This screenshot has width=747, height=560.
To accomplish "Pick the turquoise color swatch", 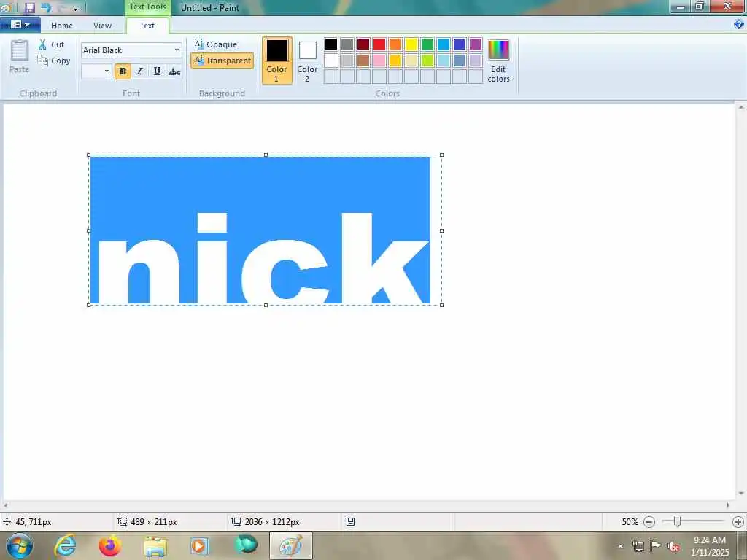I will 444,44.
